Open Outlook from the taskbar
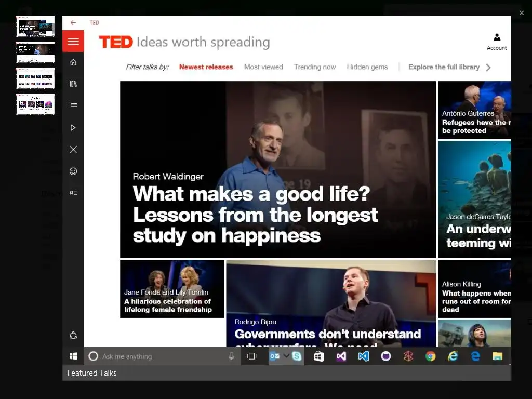Screen dimensions: 532x399 274,356
